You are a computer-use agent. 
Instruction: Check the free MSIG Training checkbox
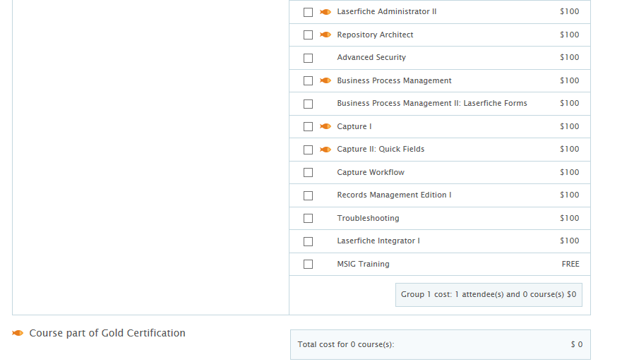point(309,264)
